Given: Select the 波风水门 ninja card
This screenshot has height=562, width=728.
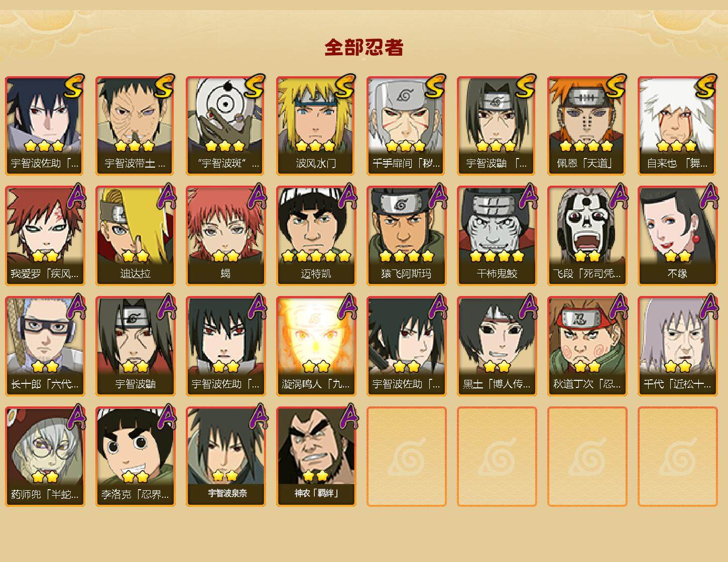Looking at the screenshot, I should pyautogui.click(x=316, y=125).
